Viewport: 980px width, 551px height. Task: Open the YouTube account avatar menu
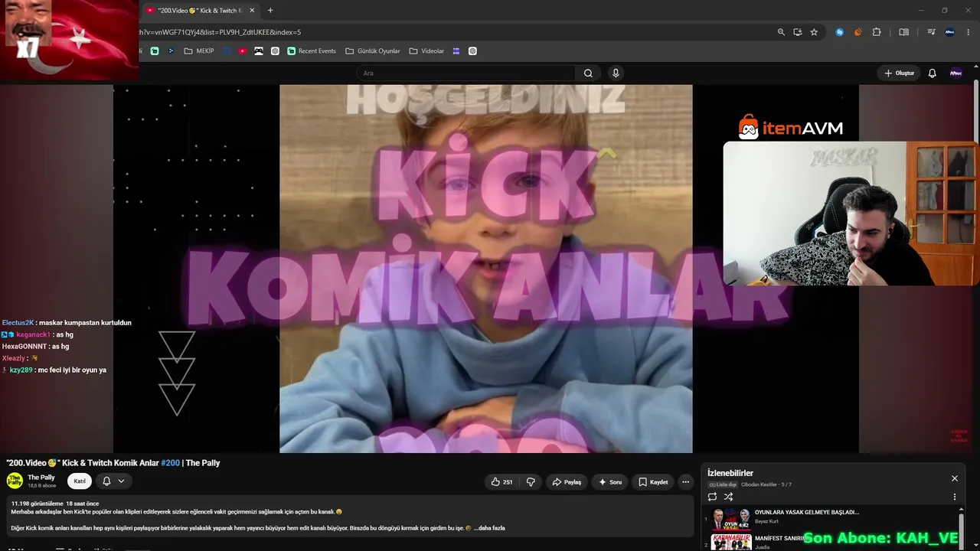click(955, 73)
